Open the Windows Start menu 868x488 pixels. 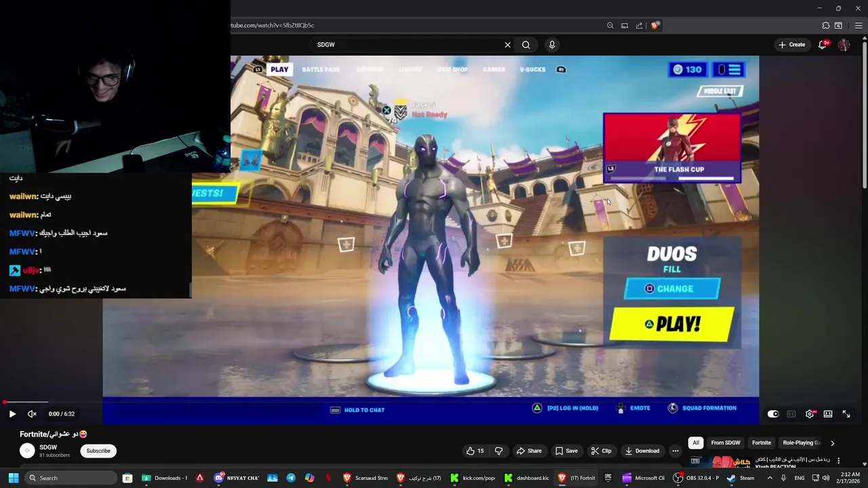click(13, 478)
